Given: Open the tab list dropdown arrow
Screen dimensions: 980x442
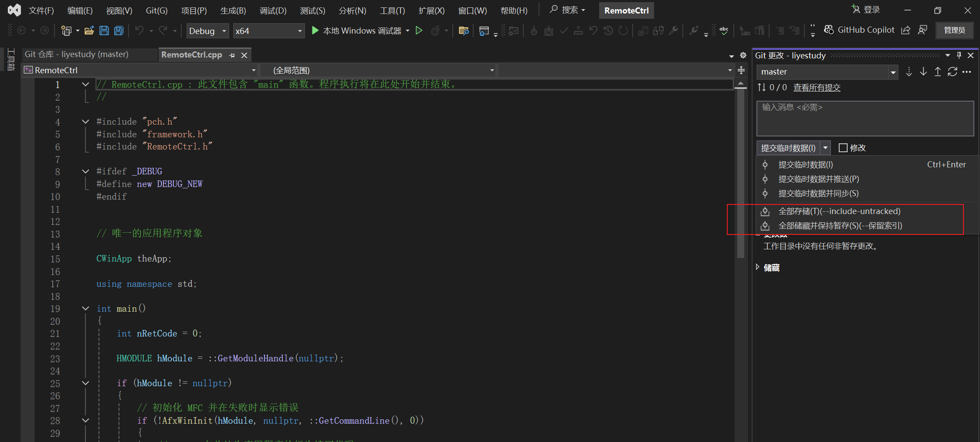Looking at the screenshot, I should [731, 56].
